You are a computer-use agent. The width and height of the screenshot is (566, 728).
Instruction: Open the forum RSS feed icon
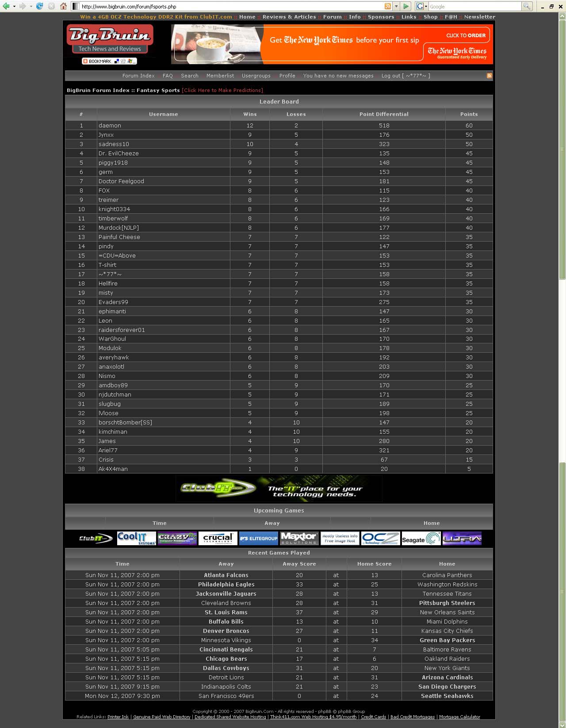click(489, 76)
